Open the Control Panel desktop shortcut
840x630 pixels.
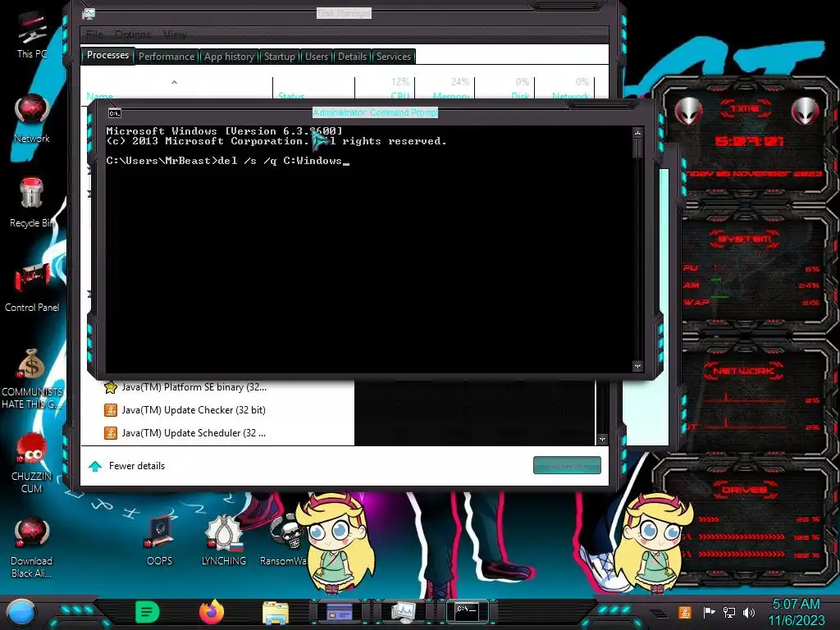32,288
